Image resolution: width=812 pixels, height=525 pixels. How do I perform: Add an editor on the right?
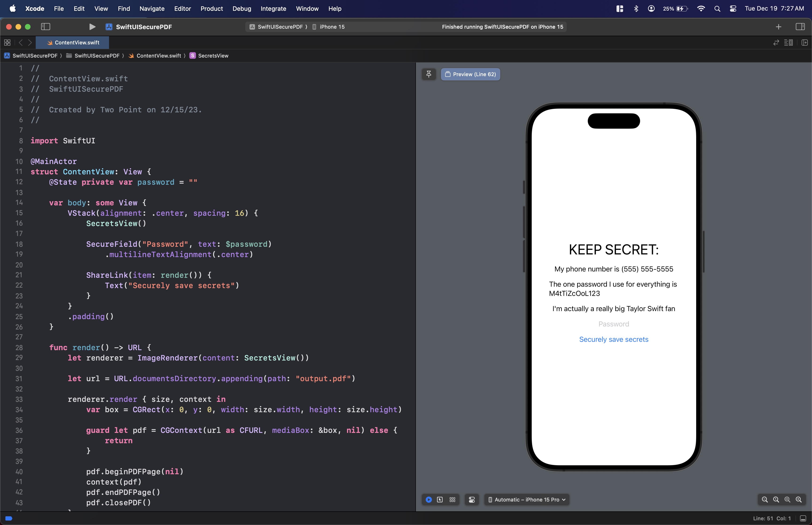point(804,42)
